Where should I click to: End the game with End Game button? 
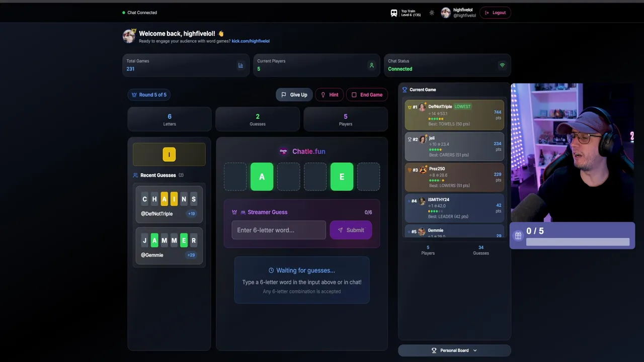[367, 95]
